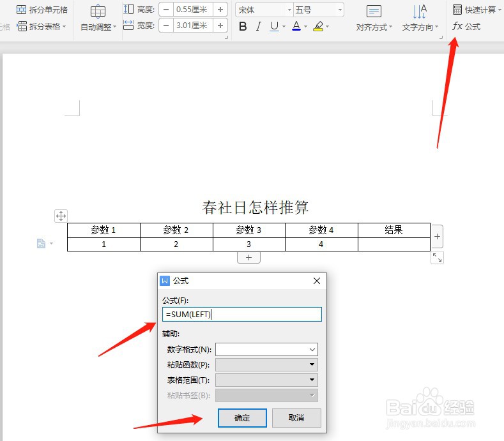Screen dimensions: 504x441
Task: Click the row height icon beside 高度
Action: 128,10
